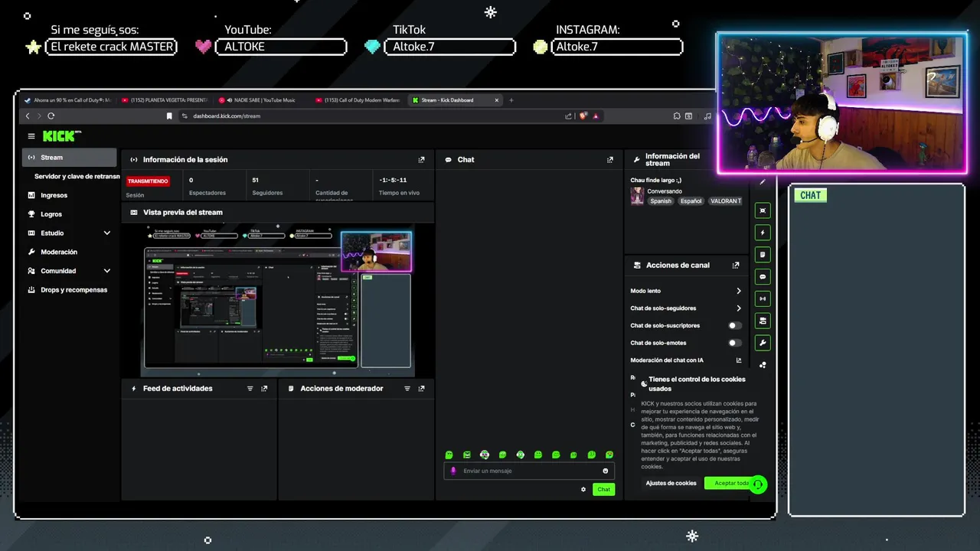Click the KICK logo
This screenshot has width=980, height=551.
coord(61,136)
